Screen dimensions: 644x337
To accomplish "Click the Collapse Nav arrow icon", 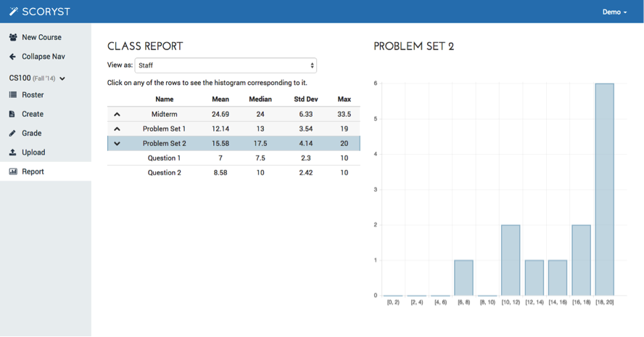I will (x=13, y=57).
